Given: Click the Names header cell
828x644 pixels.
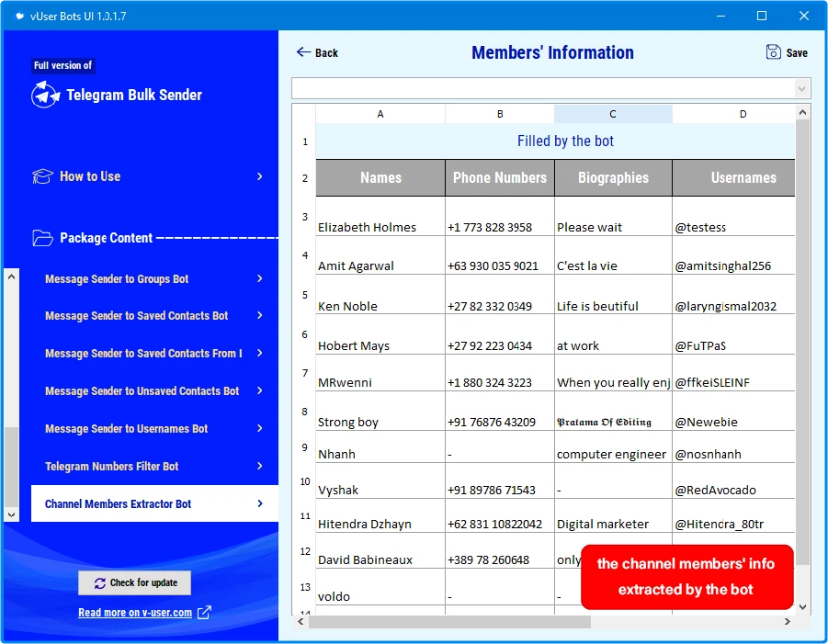Looking at the screenshot, I should click(380, 178).
